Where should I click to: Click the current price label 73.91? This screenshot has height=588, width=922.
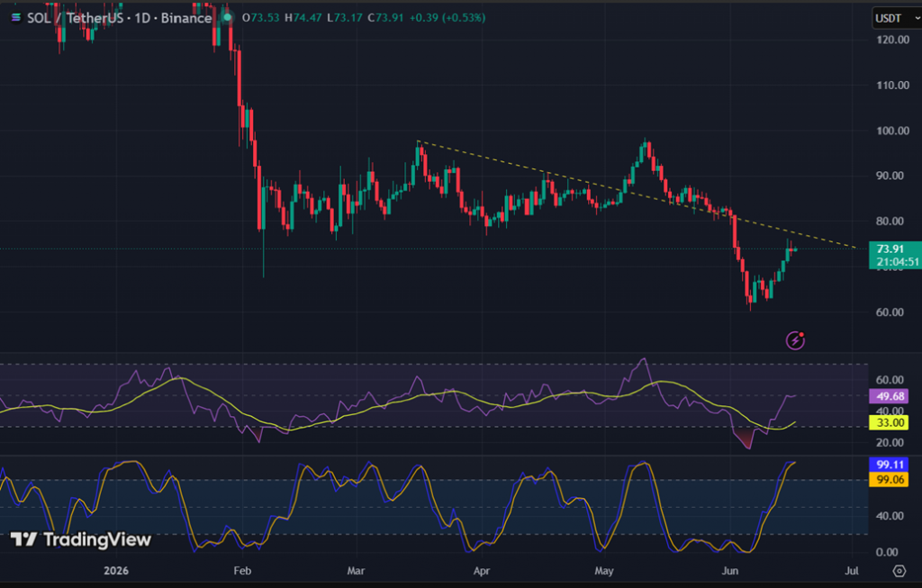tap(890, 249)
